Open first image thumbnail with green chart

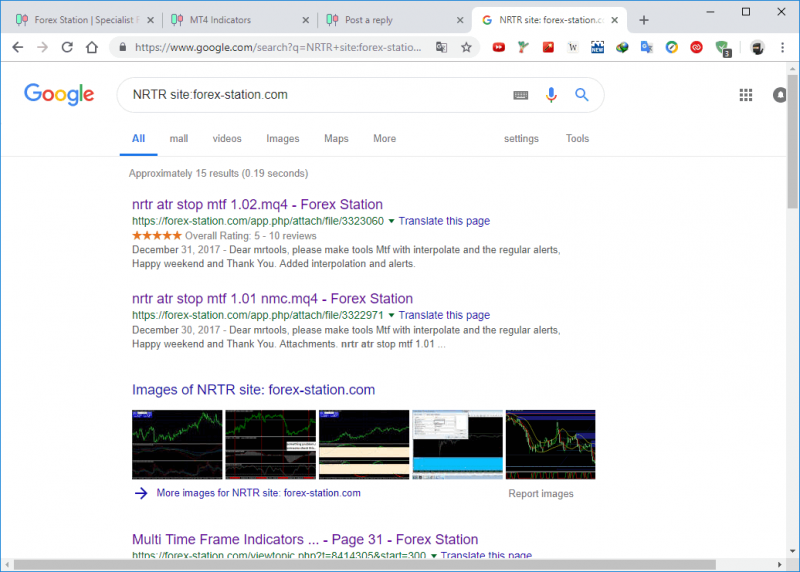point(177,444)
